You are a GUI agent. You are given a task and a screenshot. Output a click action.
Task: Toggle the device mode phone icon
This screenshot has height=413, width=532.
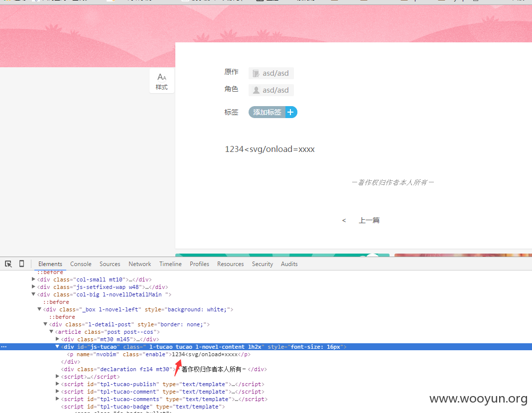[22, 264]
